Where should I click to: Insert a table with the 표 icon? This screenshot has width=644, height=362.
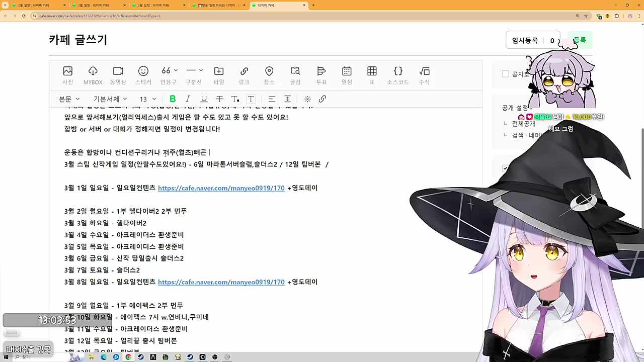(372, 74)
